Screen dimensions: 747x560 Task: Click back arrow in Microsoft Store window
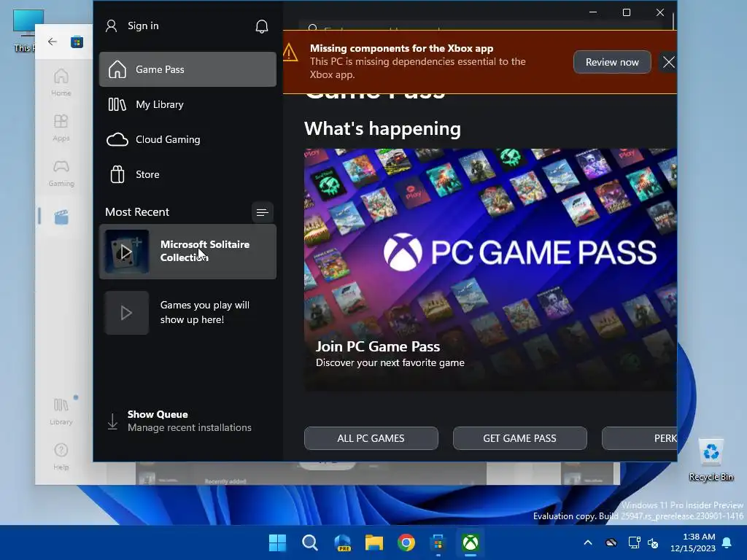pos(53,42)
